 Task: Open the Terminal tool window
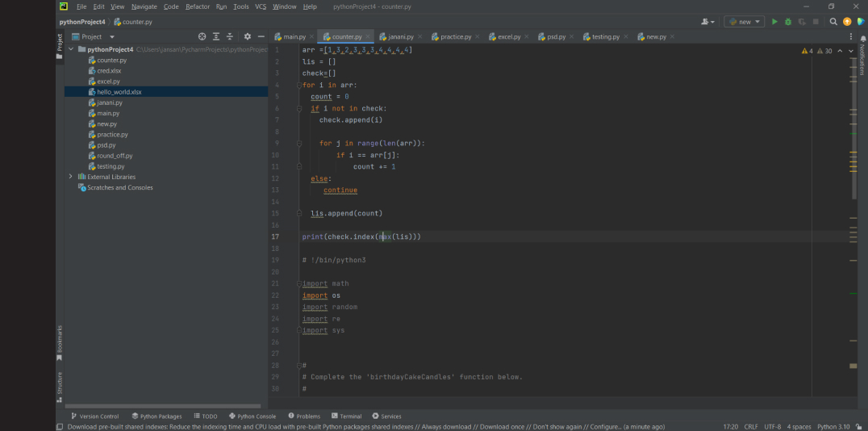click(x=347, y=416)
